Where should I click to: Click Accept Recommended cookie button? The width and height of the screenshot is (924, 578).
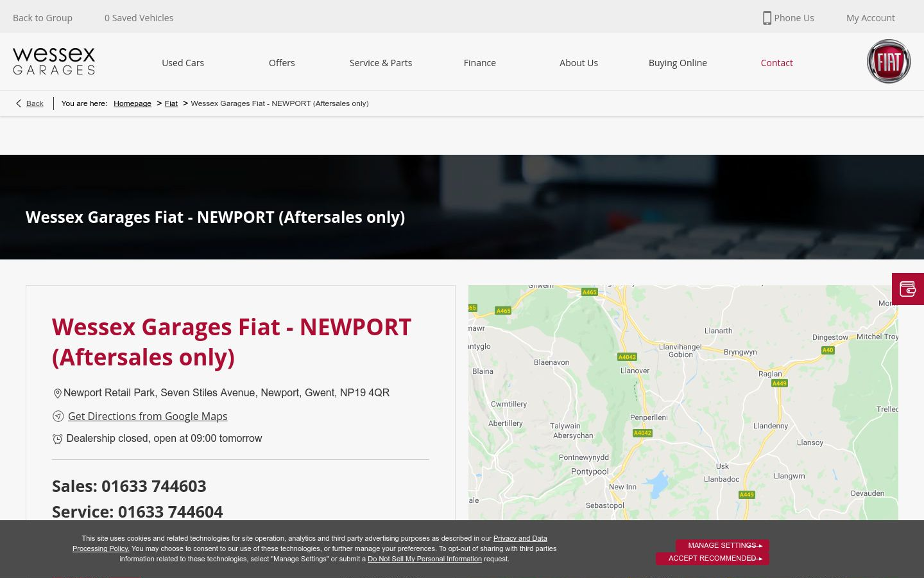point(712,559)
